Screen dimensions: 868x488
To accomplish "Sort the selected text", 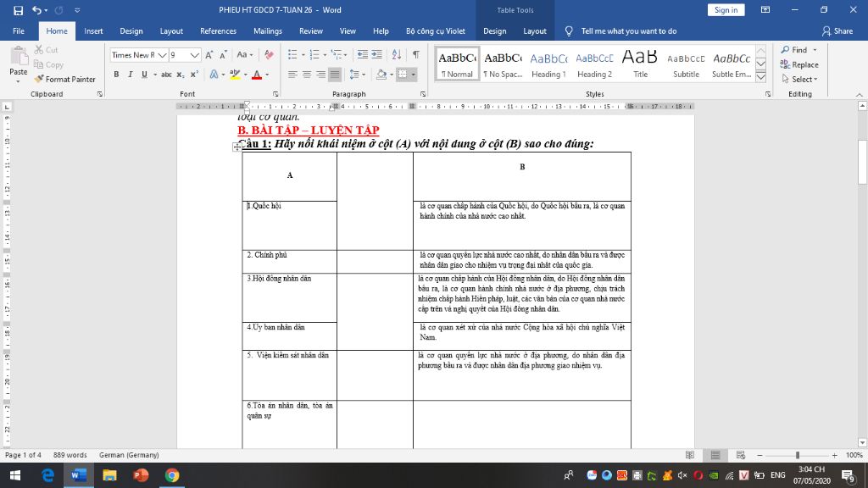I will click(x=397, y=55).
